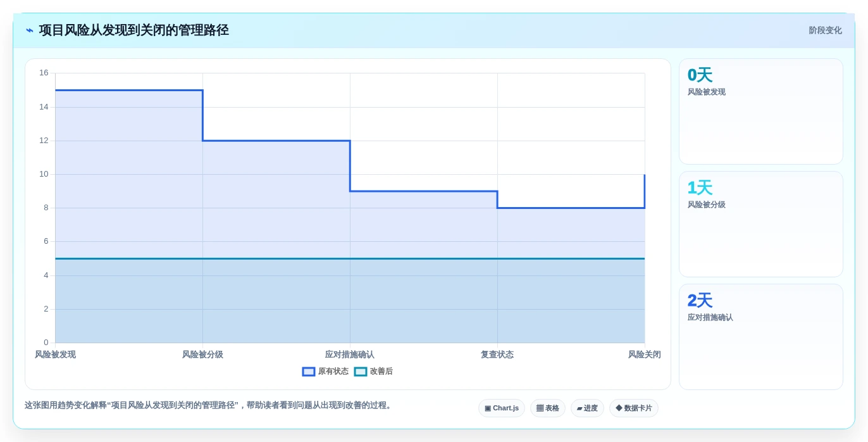Select the 表格 tag chip
The width and height of the screenshot is (868, 442).
(548, 408)
